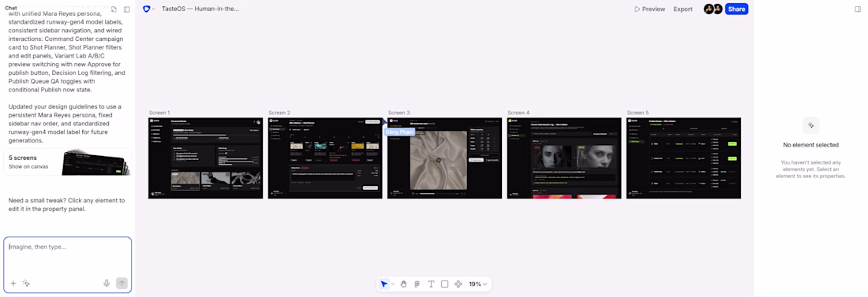Screen dimensions: 868x297
Task: Open the 19% zoom level dropdown
Action: pyautogui.click(x=477, y=284)
